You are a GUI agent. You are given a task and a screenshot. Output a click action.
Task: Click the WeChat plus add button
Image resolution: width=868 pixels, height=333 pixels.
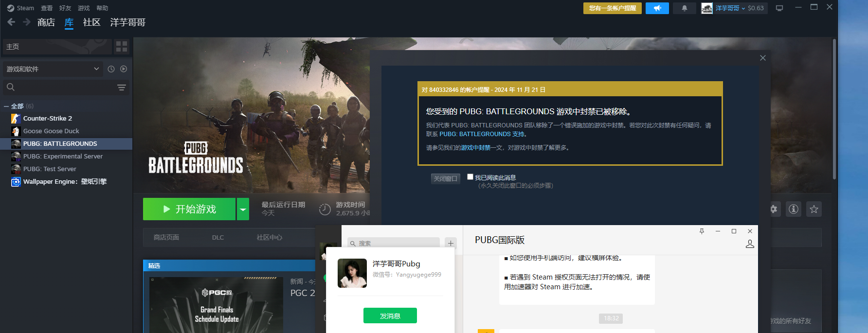pyautogui.click(x=451, y=243)
